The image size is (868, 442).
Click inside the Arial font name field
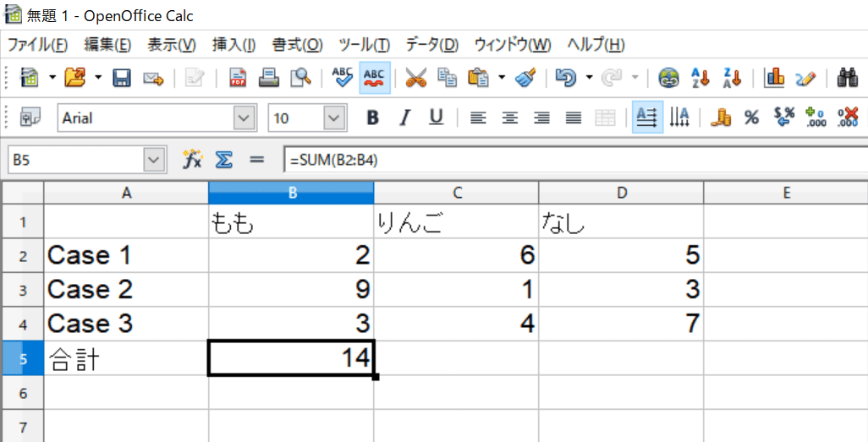[x=146, y=117]
